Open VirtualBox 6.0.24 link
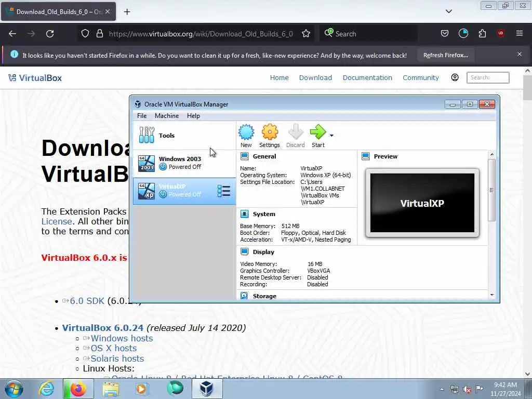 click(x=103, y=328)
